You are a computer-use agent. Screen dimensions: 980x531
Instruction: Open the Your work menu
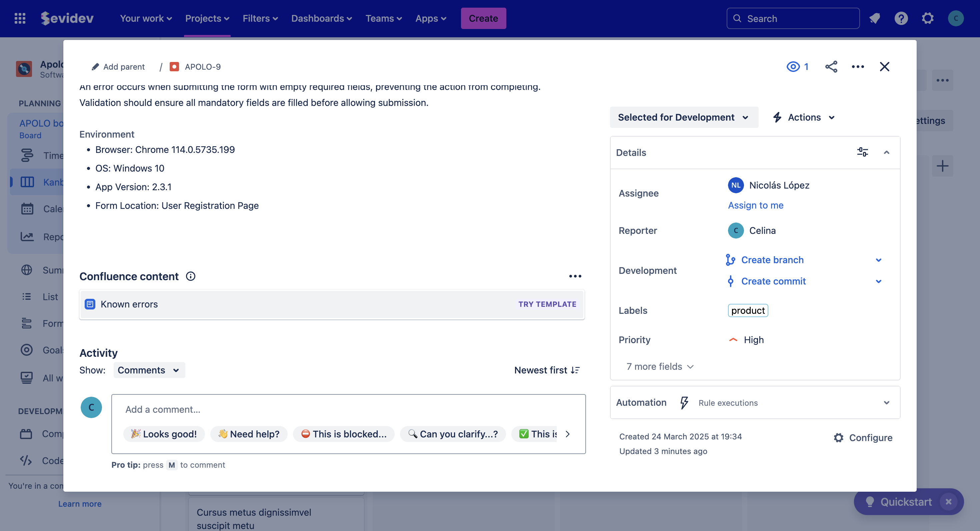pos(146,18)
